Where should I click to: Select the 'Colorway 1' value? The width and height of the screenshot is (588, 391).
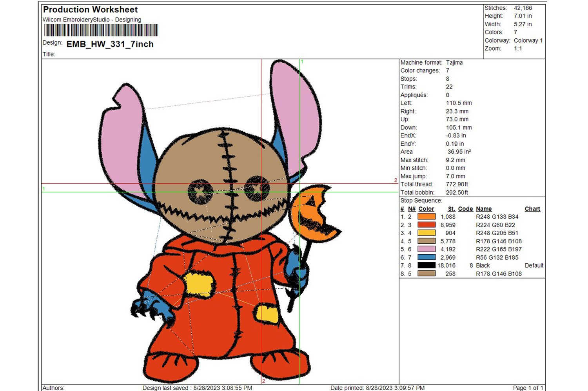[528, 40]
